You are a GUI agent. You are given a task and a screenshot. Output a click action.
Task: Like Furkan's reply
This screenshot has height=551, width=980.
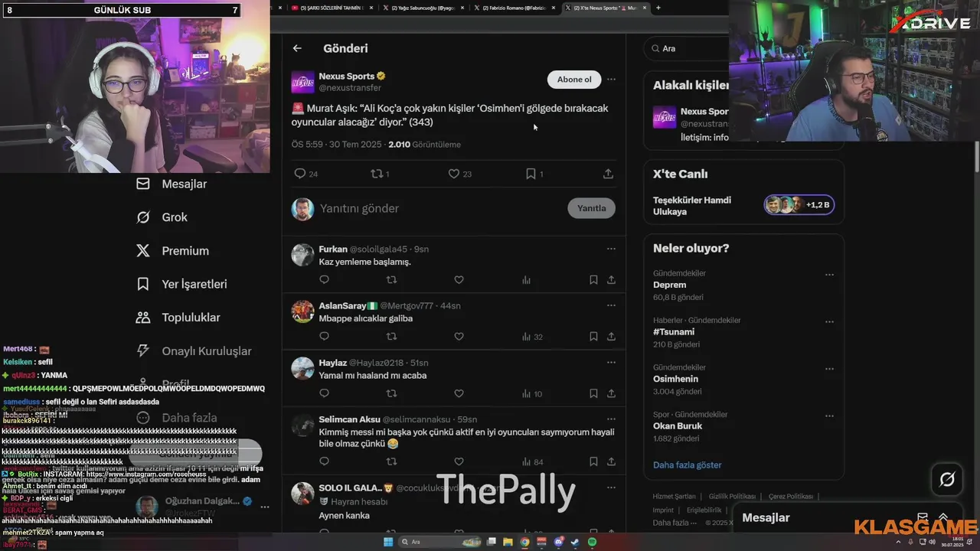[x=459, y=280]
